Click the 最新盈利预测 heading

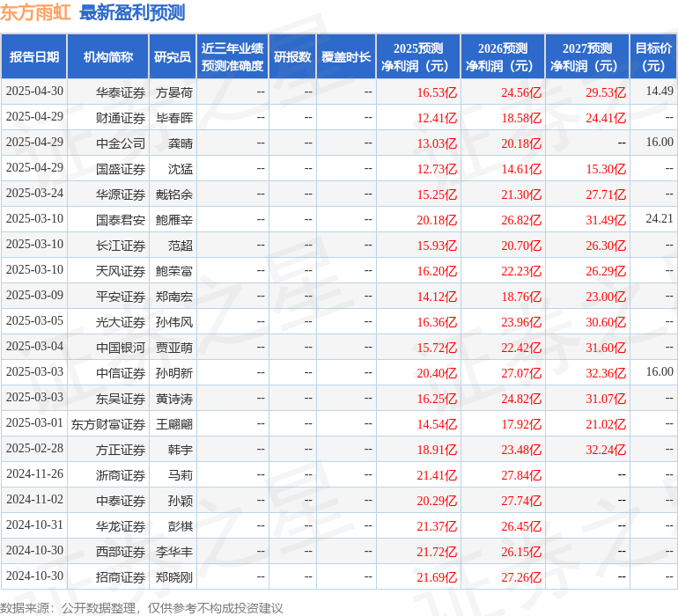(x=132, y=12)
